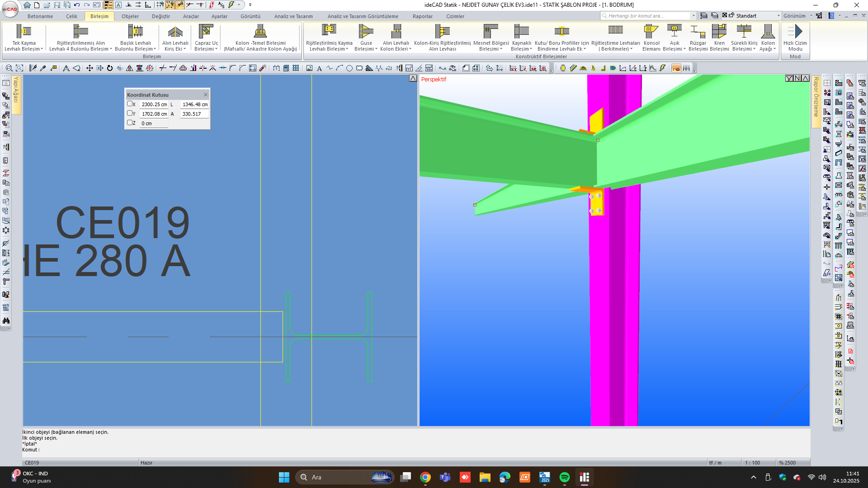Viewport: 868px width, 488px height.
Task: Open the Analiz ve Tasarım tab
Action: (293, 16)
